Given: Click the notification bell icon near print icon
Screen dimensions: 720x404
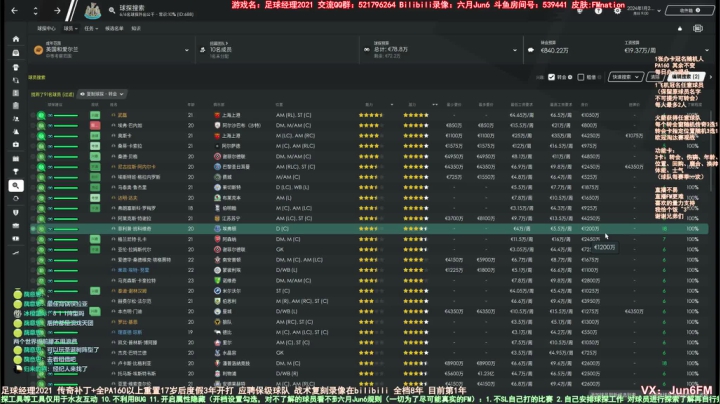Looking at the screenshot, I should pos(680,28).
